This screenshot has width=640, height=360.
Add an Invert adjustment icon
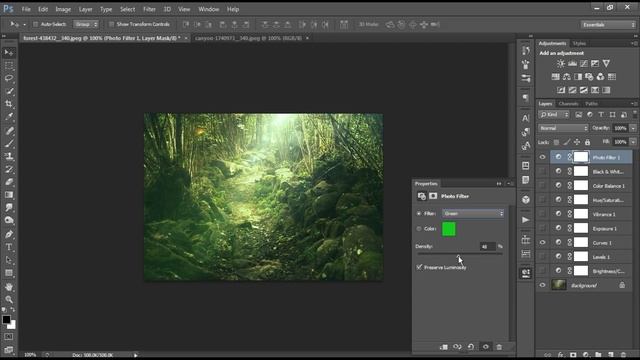[x=561, y=90]
